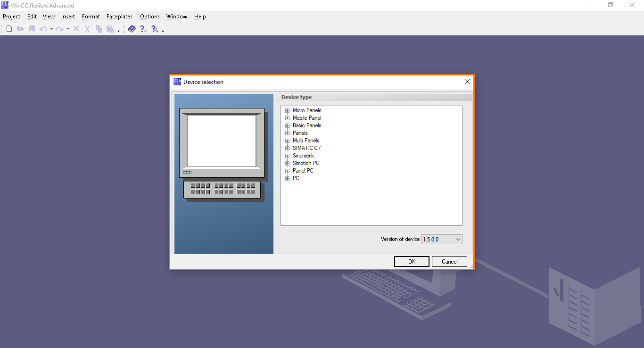Screen dimensions: 644x348
Task: Click the Device selection dialog title icon
Action: coord(177,82)
